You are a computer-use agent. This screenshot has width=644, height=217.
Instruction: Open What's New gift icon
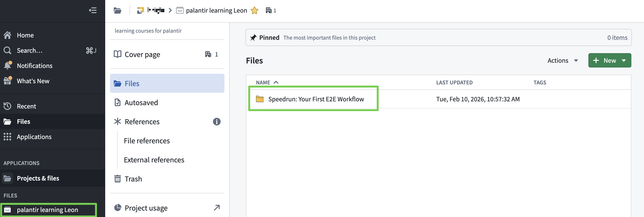click(7, 81)
